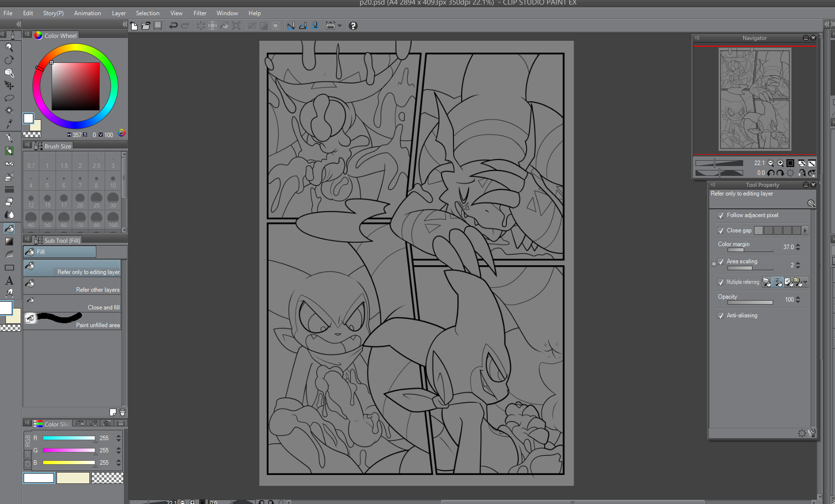Click the Opacity slider in Tool Property
This screenshot has width=835, height=504.
click(x=750, y=302)
